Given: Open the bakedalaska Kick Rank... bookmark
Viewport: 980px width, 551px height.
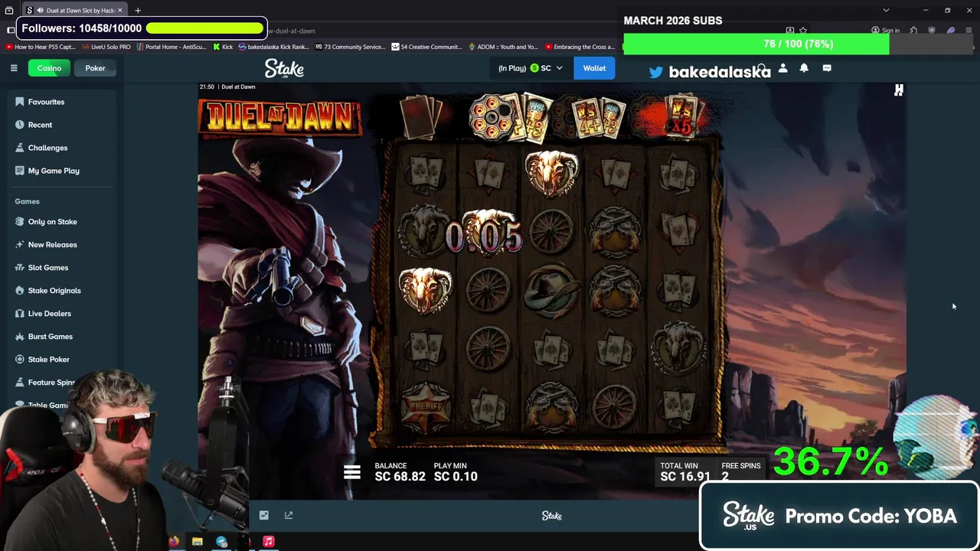Looking at the screenshot, I should pos(273,47).
